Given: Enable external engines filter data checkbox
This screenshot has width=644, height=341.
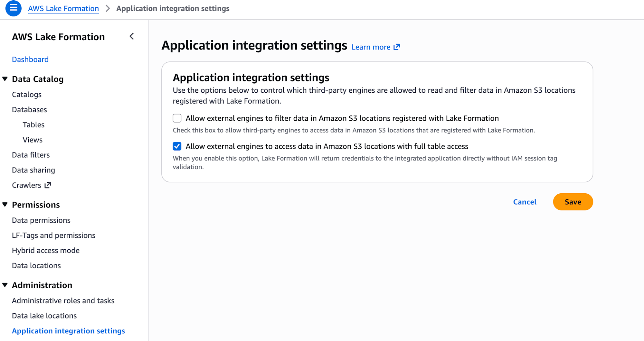Looking at the screenshot, I should (x=177, y=118).
